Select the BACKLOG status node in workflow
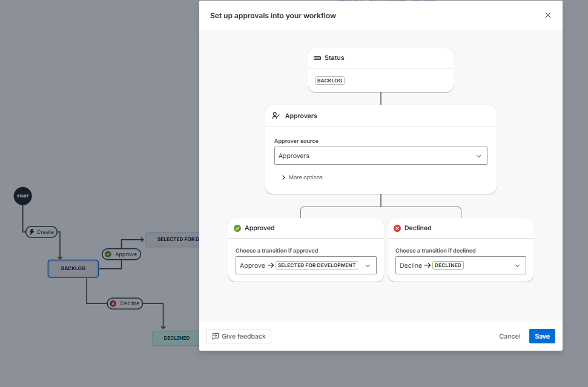Screen dimensions: 588x387 click(x=73, y=268)
